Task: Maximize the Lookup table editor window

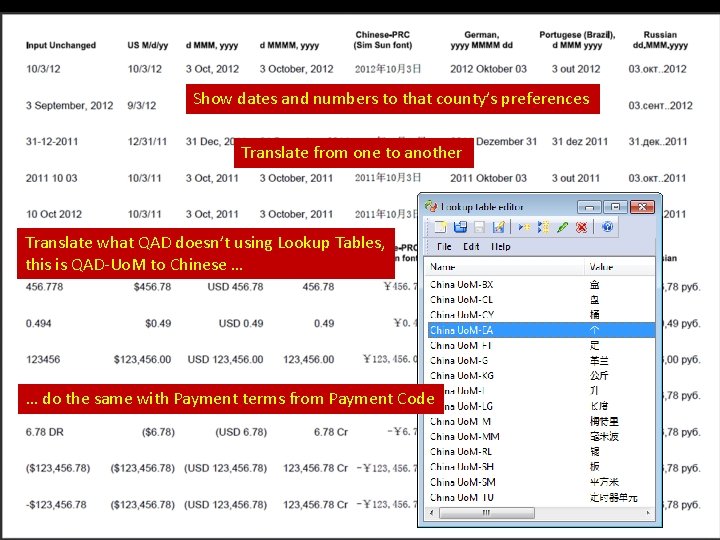Action: point(616,207)
